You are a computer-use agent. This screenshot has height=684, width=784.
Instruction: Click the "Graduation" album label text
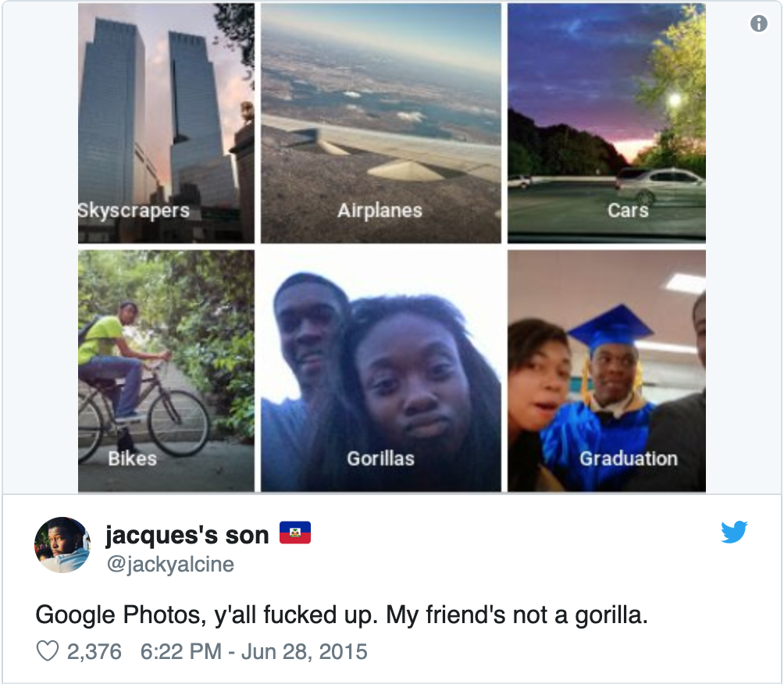point(629,458)
